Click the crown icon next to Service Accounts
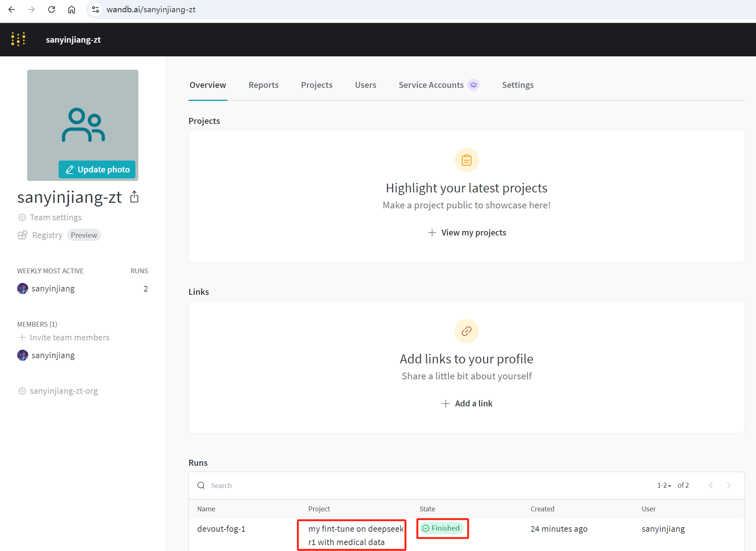 click(473, 85)
